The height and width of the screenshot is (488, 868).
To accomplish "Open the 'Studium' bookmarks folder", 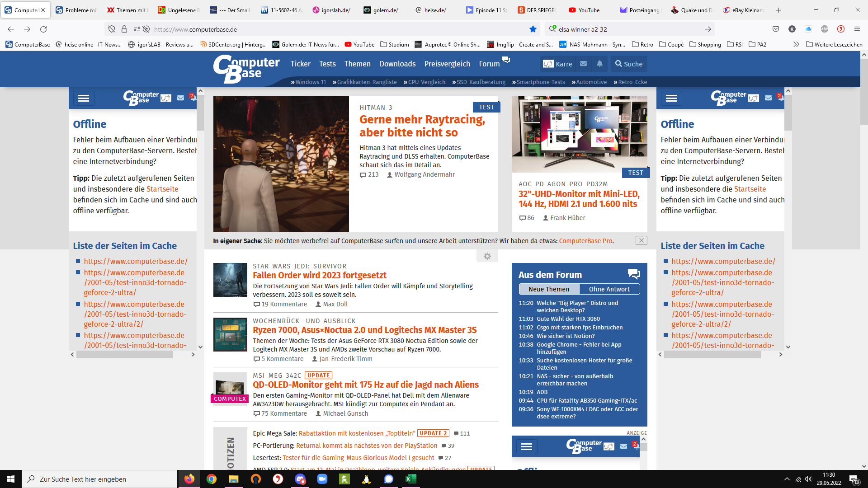I will point(395,44).
